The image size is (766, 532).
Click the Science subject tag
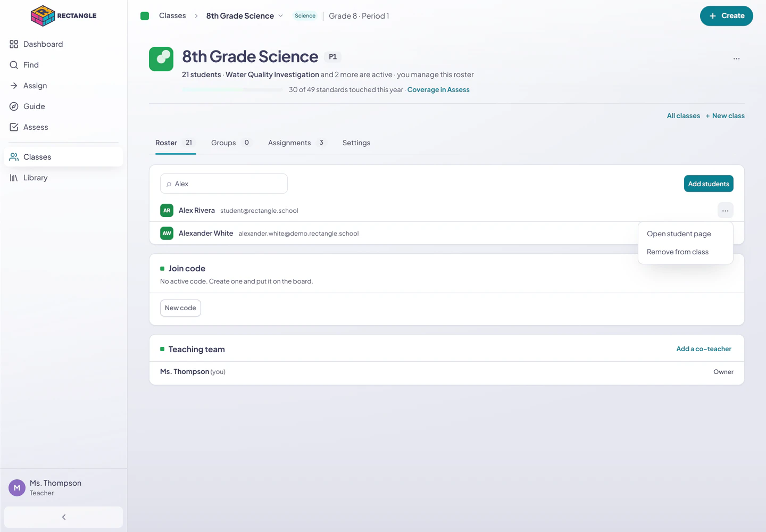[305, 16]
